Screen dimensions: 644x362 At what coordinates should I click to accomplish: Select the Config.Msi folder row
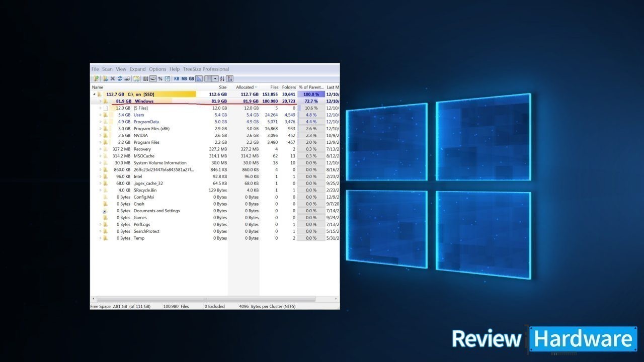tap(215, 197)
